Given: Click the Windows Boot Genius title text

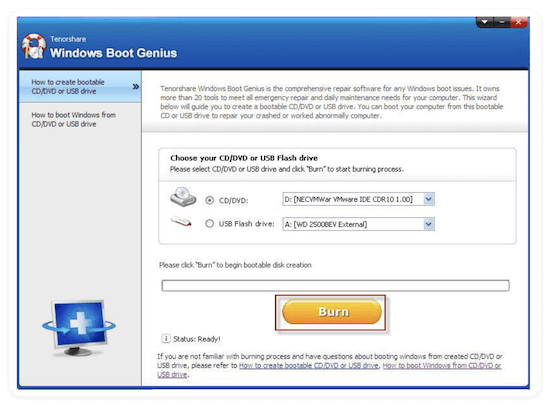Looking at the screenshot, I should (x=113, y=53).
